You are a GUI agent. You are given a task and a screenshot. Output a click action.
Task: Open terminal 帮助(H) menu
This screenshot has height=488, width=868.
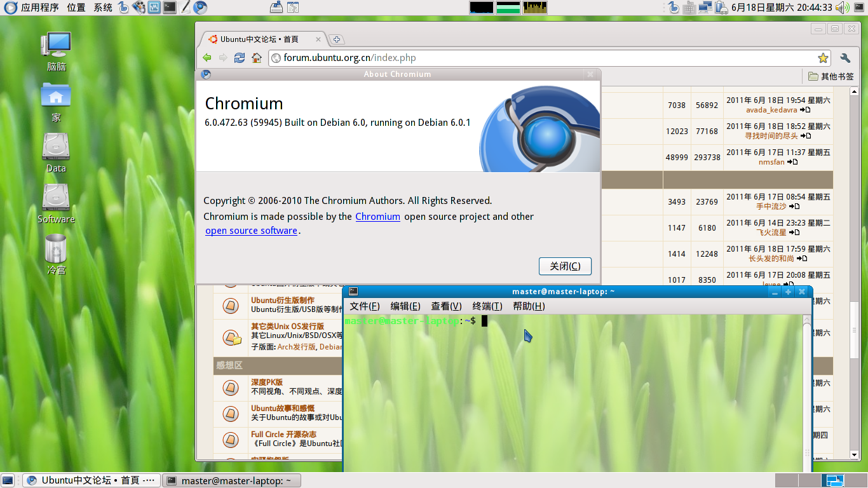click(x=529, y=306)
